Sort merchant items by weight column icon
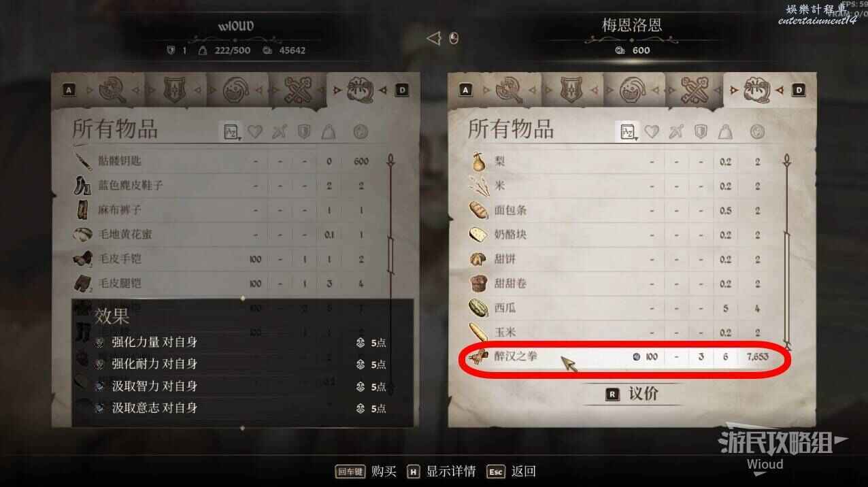Viewport: 868px width, 487px height. click(726, 132)
